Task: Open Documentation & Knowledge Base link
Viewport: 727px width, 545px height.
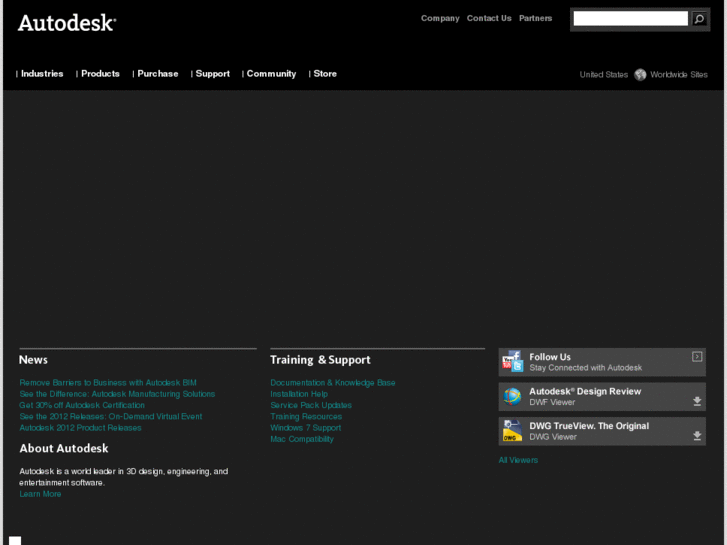Action: point(333,383)
